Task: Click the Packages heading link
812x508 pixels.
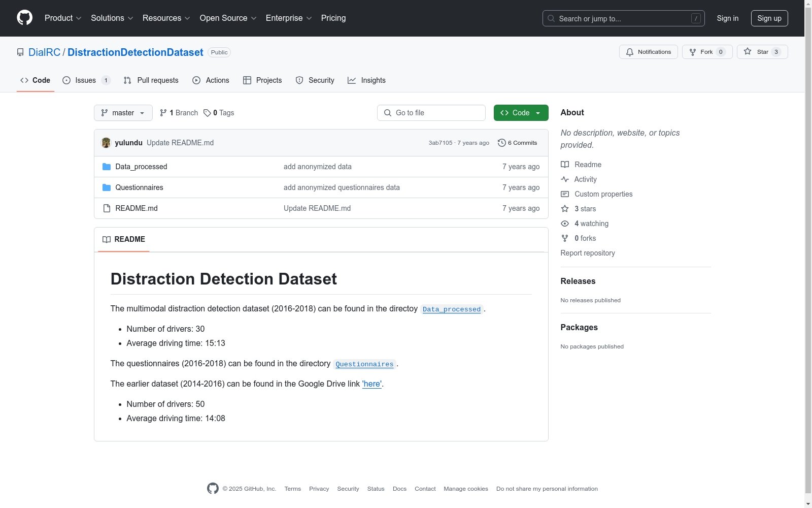Action: pyautogui.click(x=579, y=328)
